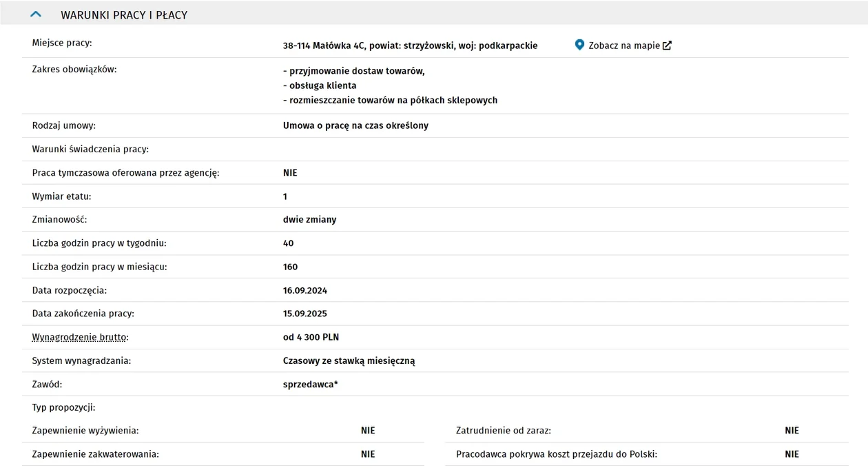Select the start date 16.09.2024
The image size is (868, 470).
(304, 290)
